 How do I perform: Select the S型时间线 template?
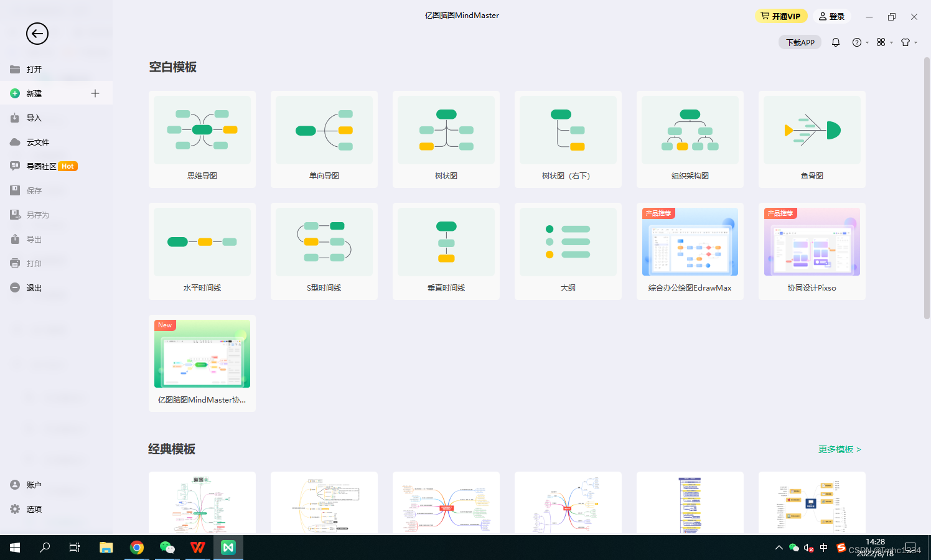(x=324, y=251)
